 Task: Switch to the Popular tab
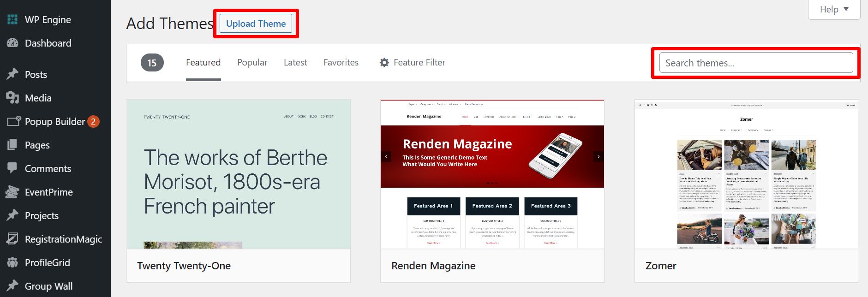click(252, 62)
